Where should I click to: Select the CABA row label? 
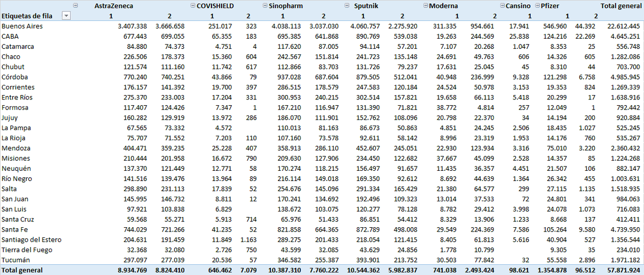tap(10, 36)
